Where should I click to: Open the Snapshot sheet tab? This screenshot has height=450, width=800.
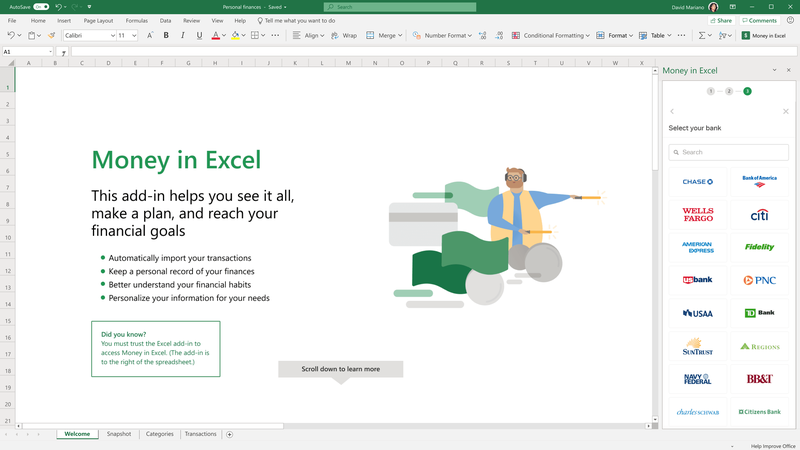[119, 434]
